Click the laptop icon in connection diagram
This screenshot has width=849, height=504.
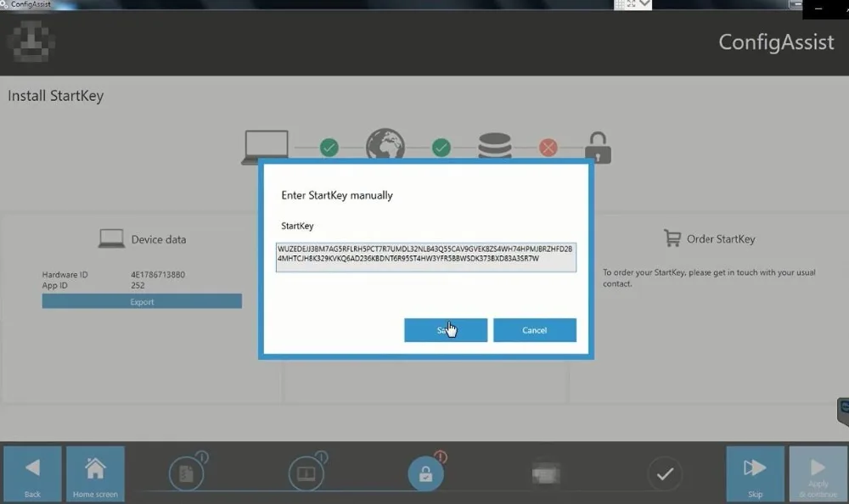(x=265, y=146)
